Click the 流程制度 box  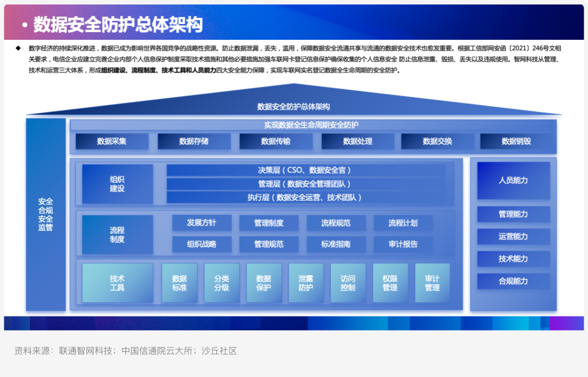118,235
